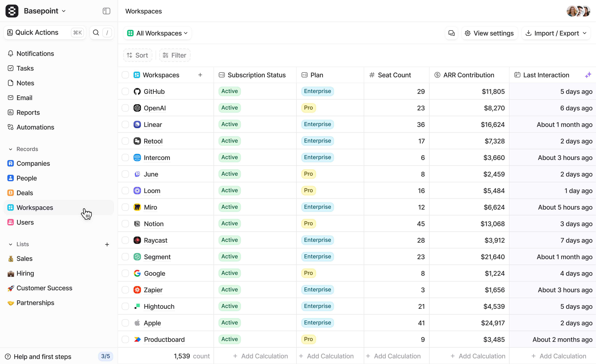Toggle the sidebar collapse icon
This screenshot has height=364, width=596.
point(106,11)
